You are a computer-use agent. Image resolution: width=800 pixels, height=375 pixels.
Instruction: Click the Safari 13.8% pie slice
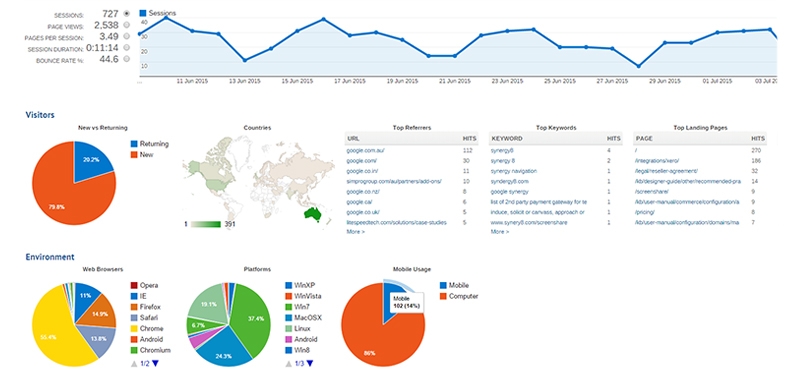97,338
